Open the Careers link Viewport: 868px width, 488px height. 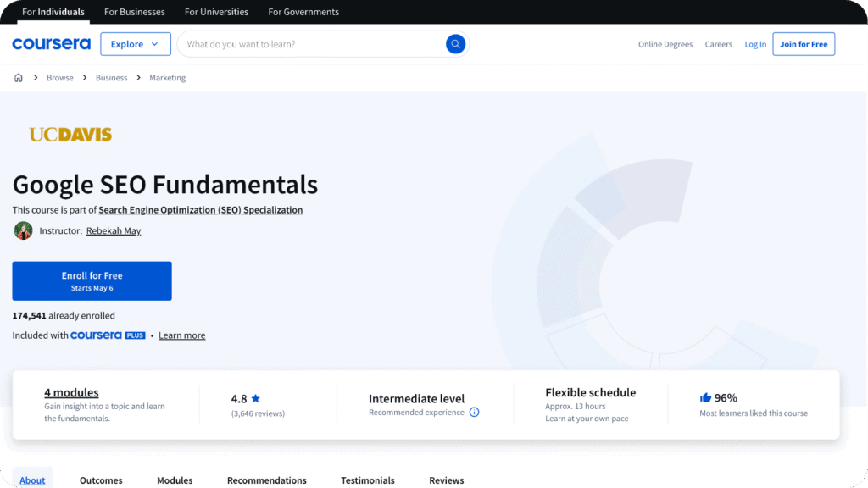tap(719, 44)
